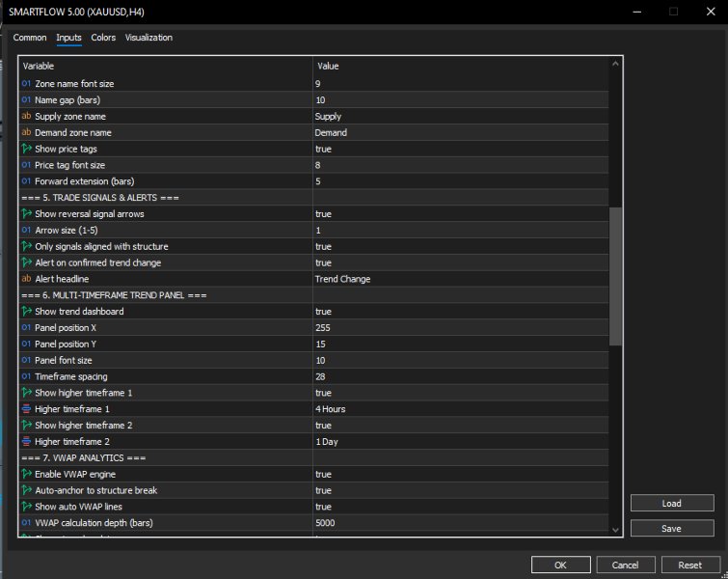Select the Value column header

[x=461, y=66]
